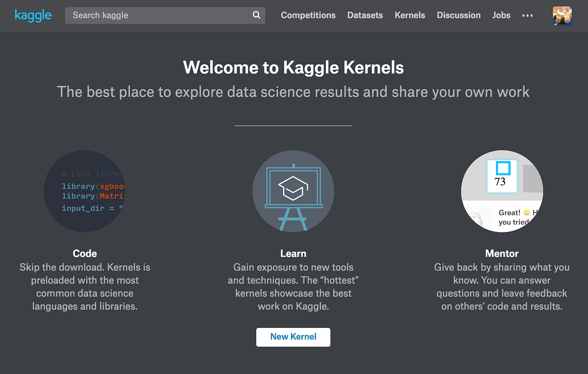Image resolution: width=588 pixels, height=374 pixels.
Task: Click inside the Search kaggle field
Action: pos(147,15)
